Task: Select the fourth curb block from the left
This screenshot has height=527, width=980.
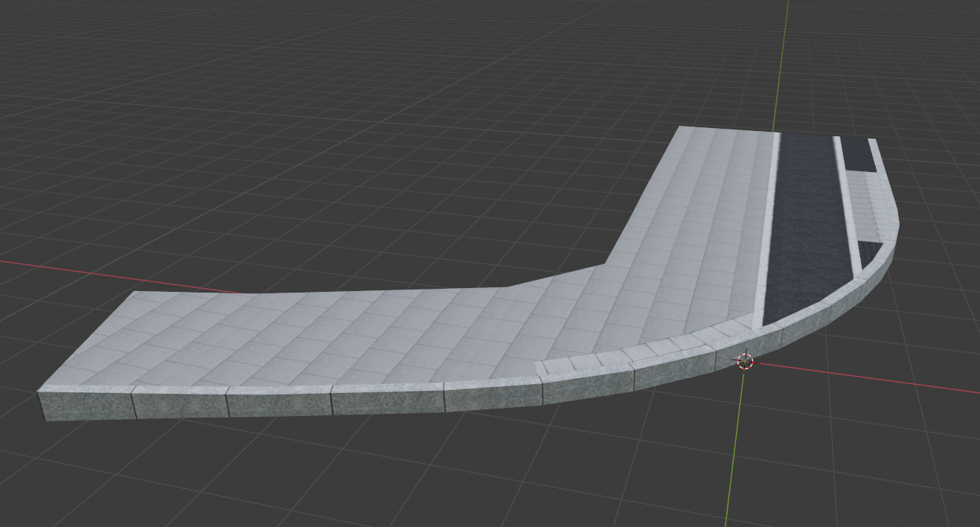Action: tap(388, 400)
